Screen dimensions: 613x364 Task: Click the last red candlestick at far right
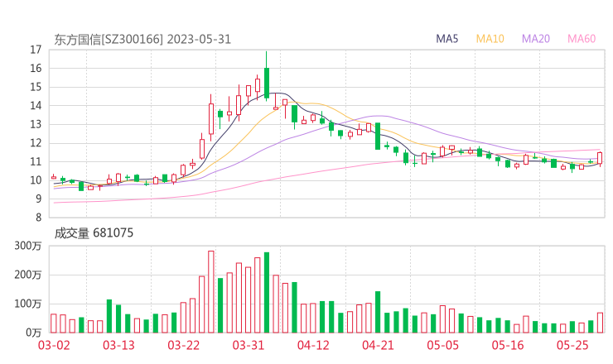(600, 158)
